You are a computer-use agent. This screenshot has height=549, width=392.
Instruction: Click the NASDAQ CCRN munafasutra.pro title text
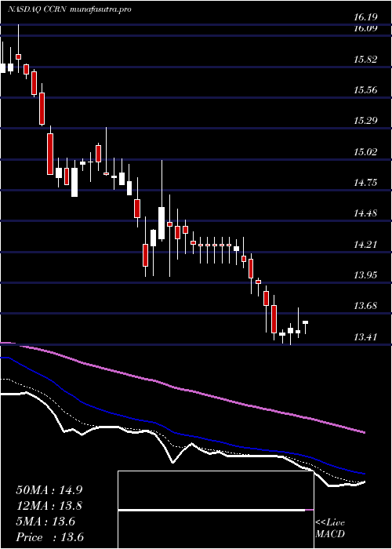click(x=70, y=9)
